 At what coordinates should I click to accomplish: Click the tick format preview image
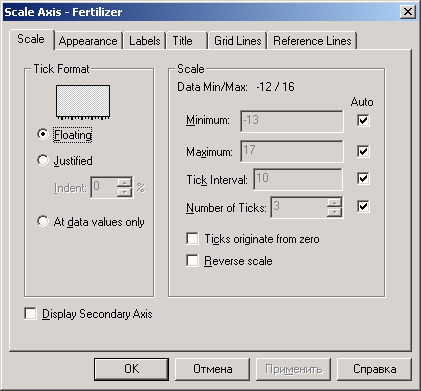tap(83, 102)
